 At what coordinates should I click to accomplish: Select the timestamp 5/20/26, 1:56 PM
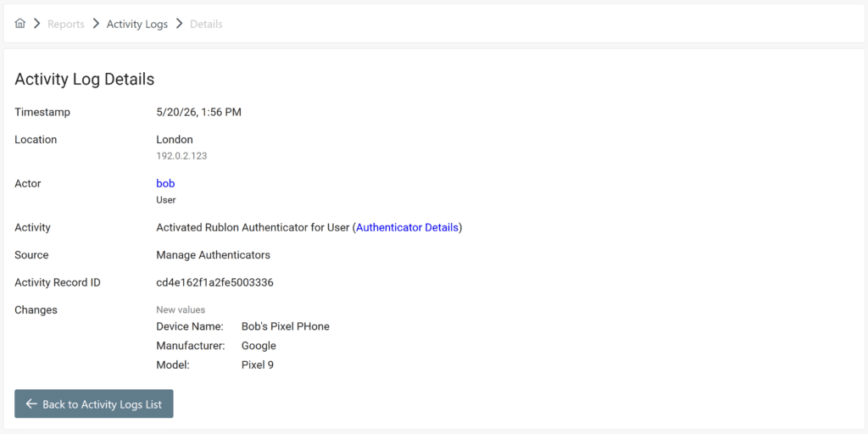tap(198, 113)
